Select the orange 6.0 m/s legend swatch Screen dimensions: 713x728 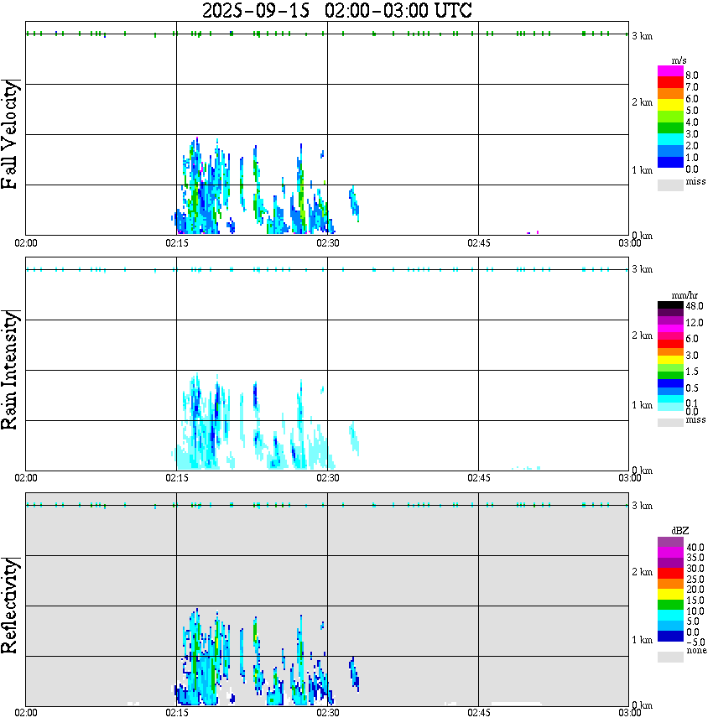pos(670,93)
